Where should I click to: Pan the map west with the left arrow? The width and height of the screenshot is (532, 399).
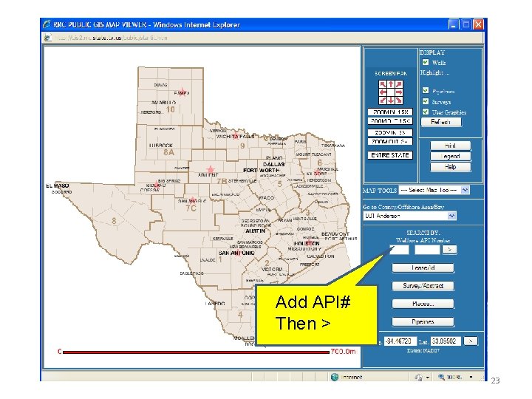(383, 92)
